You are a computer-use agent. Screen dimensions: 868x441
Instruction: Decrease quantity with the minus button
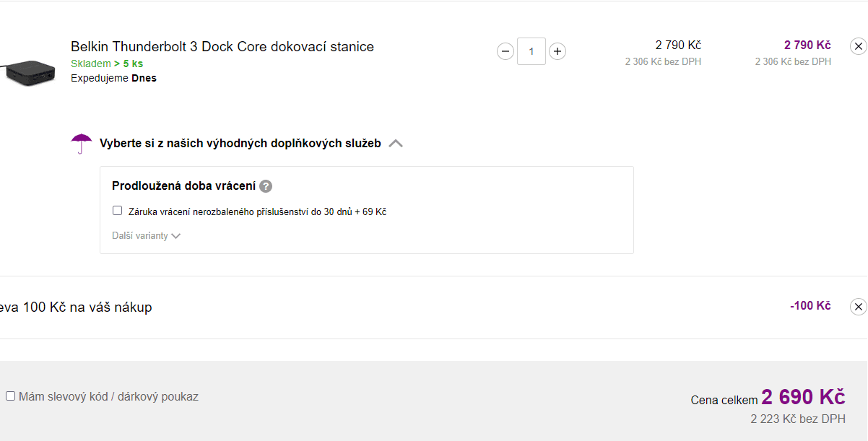[x=505, y=51]
